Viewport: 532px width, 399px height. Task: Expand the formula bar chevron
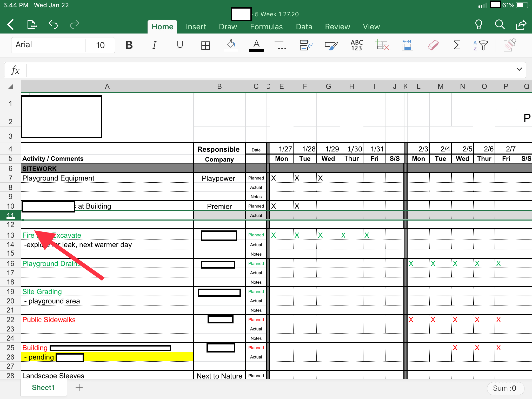(519, 69)
